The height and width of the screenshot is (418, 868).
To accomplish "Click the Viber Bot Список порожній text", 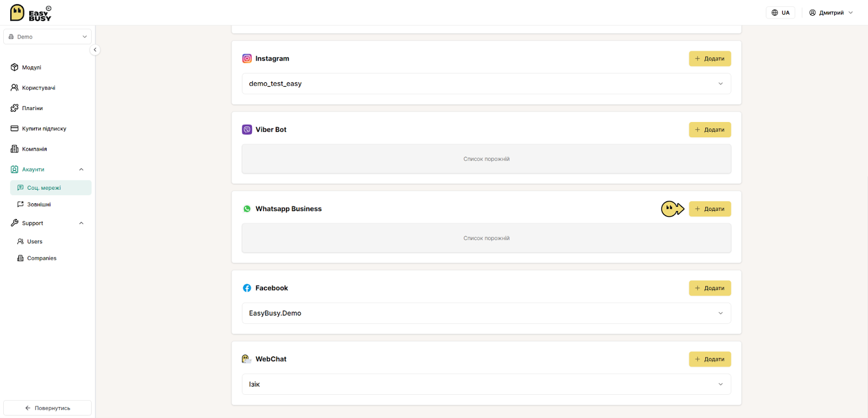I will (486, 159).
